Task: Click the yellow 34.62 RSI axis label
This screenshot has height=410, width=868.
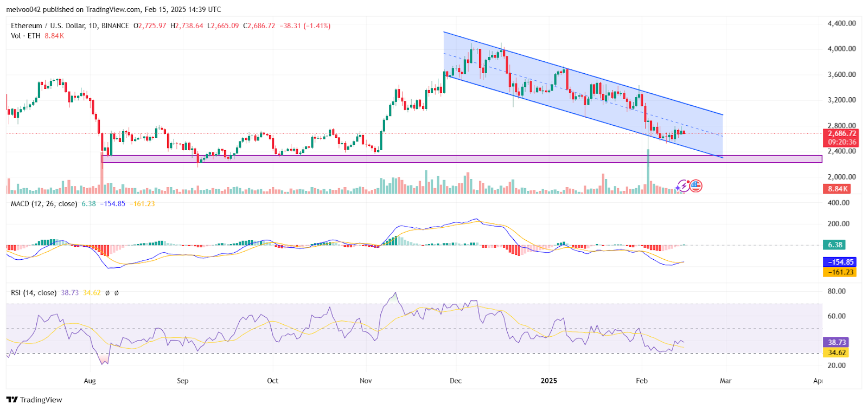Action: point(836,353)
